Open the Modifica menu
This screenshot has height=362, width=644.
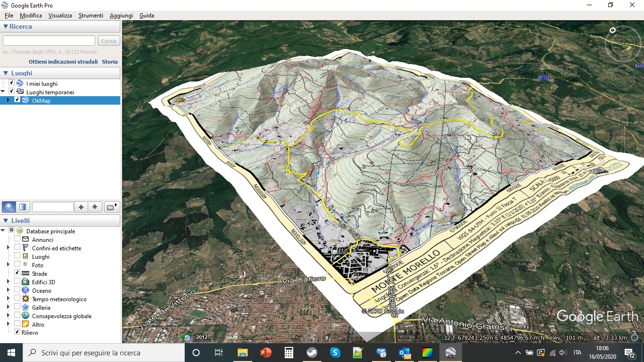tap(31, 16)
